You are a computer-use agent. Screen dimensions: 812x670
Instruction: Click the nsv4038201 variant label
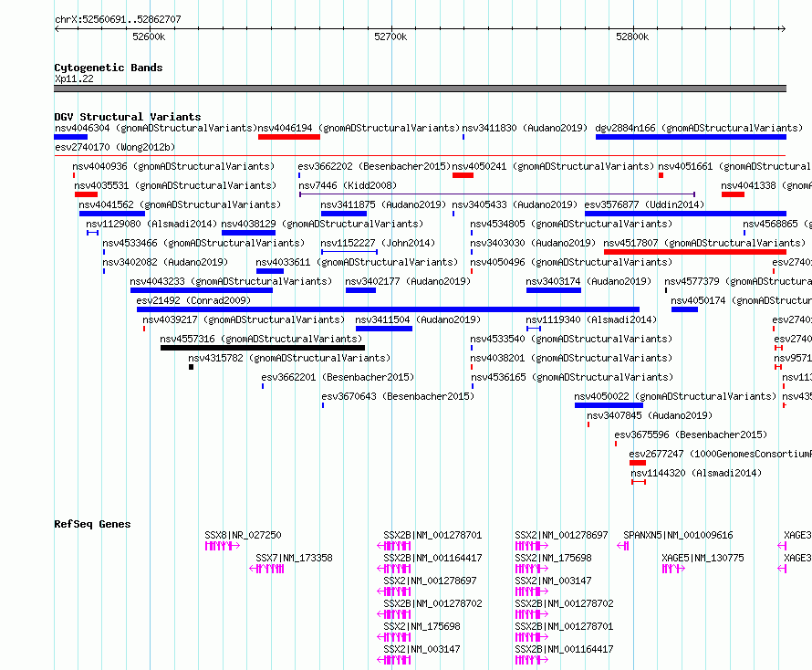[571, 358]
